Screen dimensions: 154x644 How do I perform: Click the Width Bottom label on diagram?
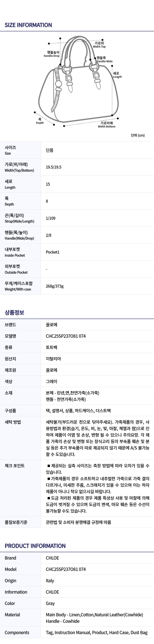coord(107,125)
